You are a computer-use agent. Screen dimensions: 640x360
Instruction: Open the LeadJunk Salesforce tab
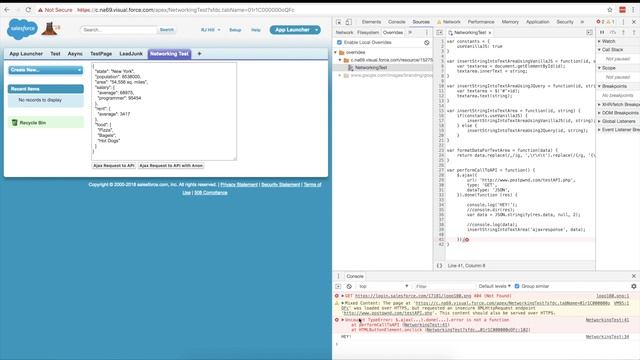pos(131,53)
